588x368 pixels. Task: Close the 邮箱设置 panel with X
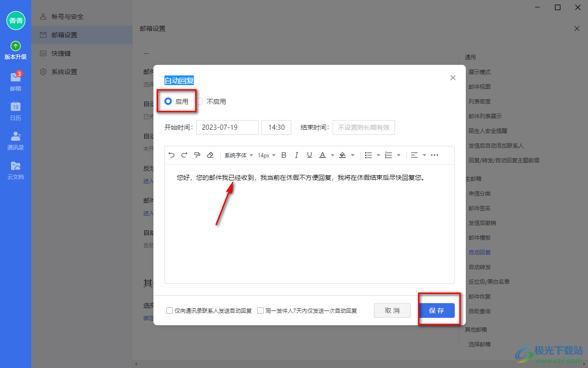click(577, 29)
